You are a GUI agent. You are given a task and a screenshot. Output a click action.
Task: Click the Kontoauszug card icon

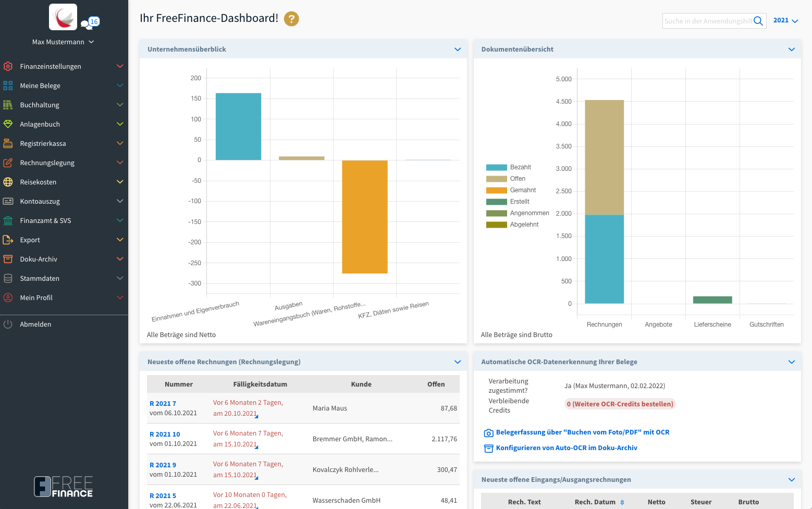tap(8, 201)
